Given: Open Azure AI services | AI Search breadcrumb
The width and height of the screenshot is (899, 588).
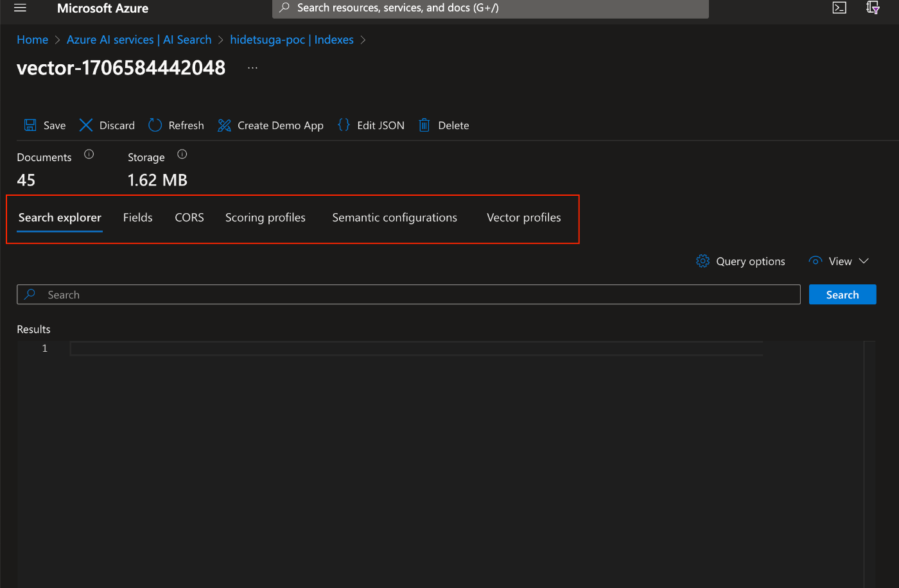Looking at the screenshot, I should 139,40.
